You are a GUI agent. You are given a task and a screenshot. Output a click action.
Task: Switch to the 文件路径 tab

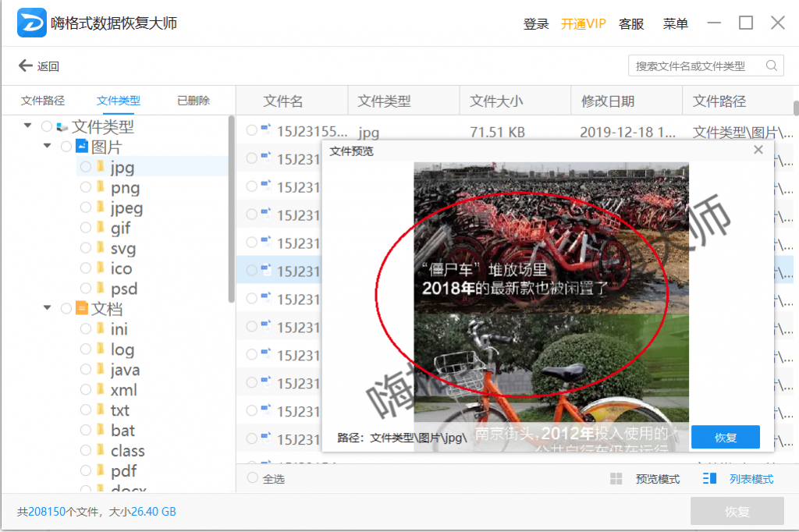(x=43, y=101)
